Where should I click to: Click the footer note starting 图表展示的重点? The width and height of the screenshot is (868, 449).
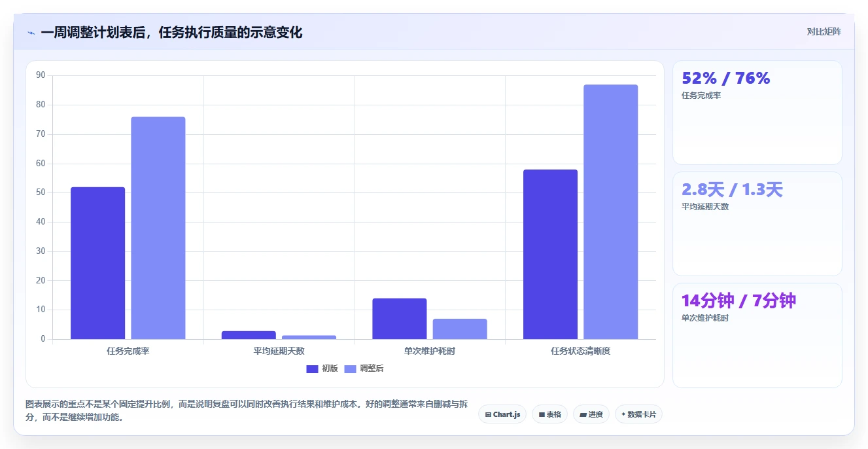click(247, 410)
